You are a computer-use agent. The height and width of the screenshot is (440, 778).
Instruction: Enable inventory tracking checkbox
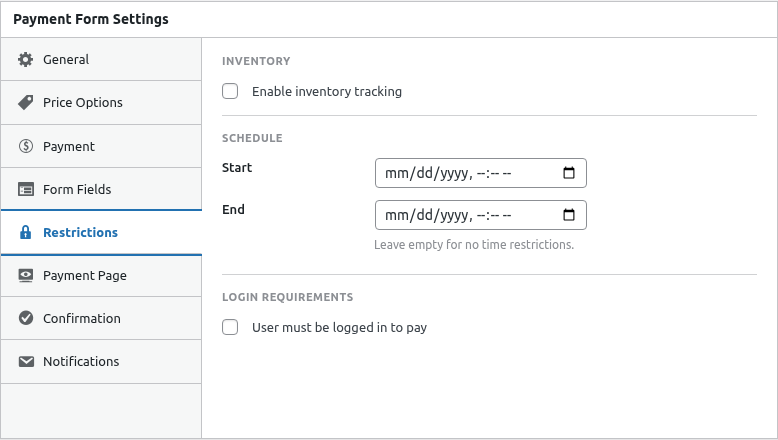click(230, 92)
